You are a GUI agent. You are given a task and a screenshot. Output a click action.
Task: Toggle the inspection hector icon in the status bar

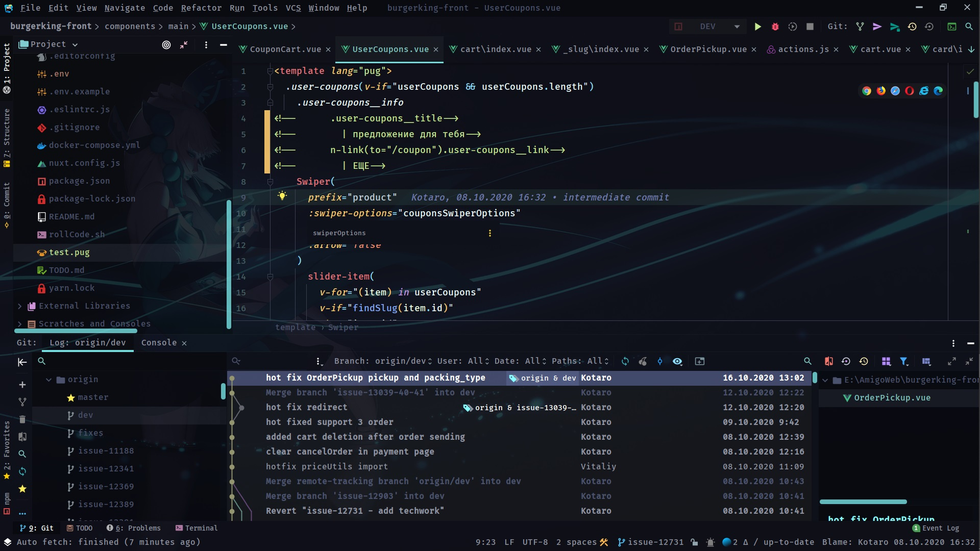pyautogui.click(x=710, y=542)
